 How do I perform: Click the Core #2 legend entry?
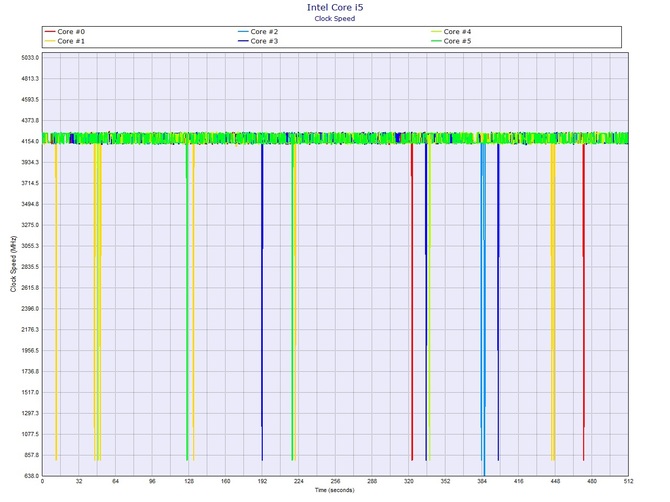click(x=258, y=32)
